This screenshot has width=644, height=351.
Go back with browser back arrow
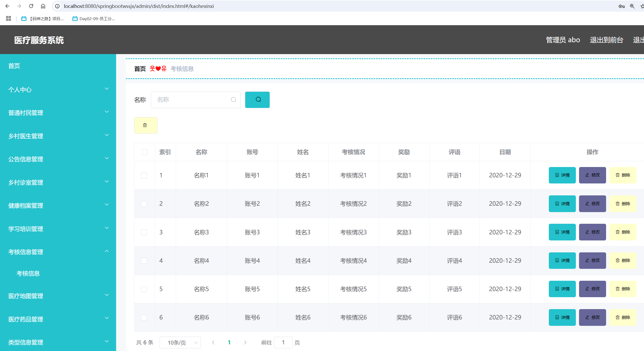[x=7, y=6]
